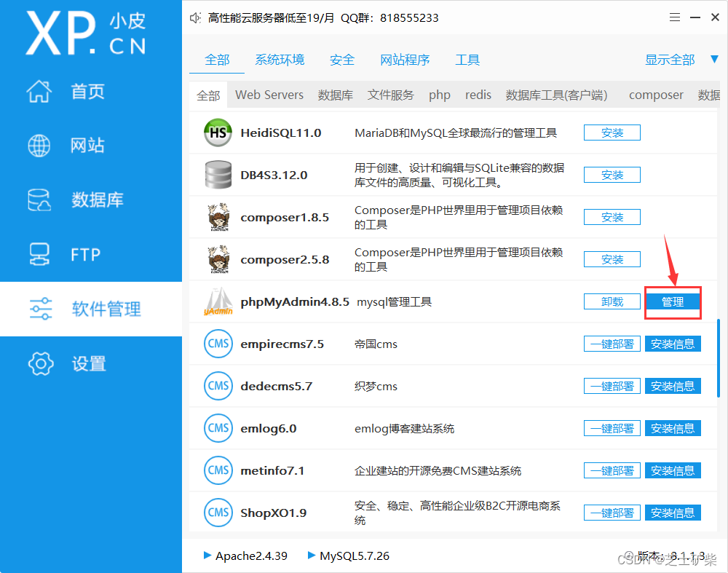Click the speaker announcement icon
This screenshot has height=573, width=728.
click(195, 18)
